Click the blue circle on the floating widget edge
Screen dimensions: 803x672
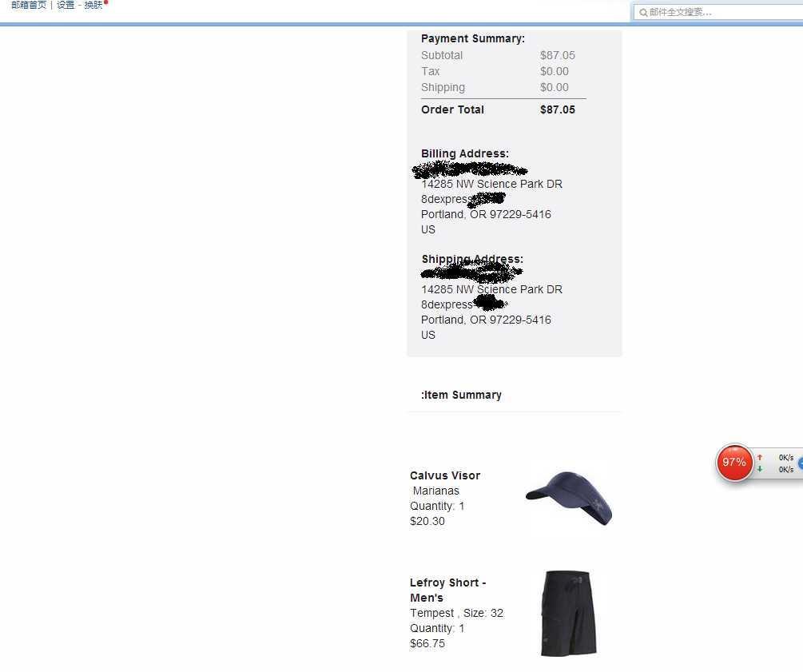(x=801, y=463)
